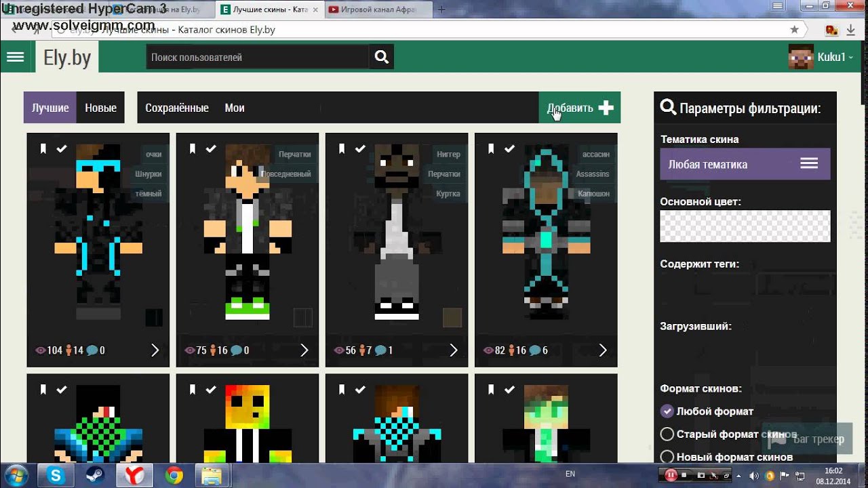This screenshot has height=488, width=868.
Task: Click the Шнурки tag
Action: (149, 174)
